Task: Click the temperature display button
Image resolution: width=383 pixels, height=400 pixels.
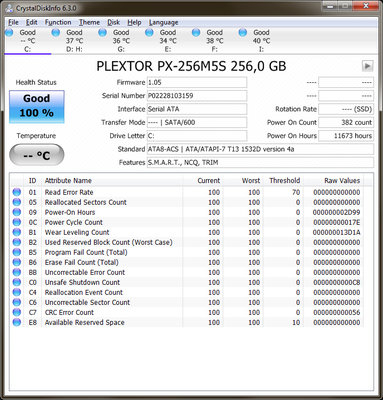Action: coord(37,155)
